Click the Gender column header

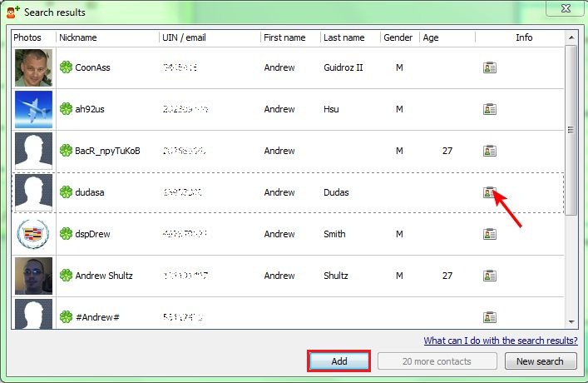point(398,37)
